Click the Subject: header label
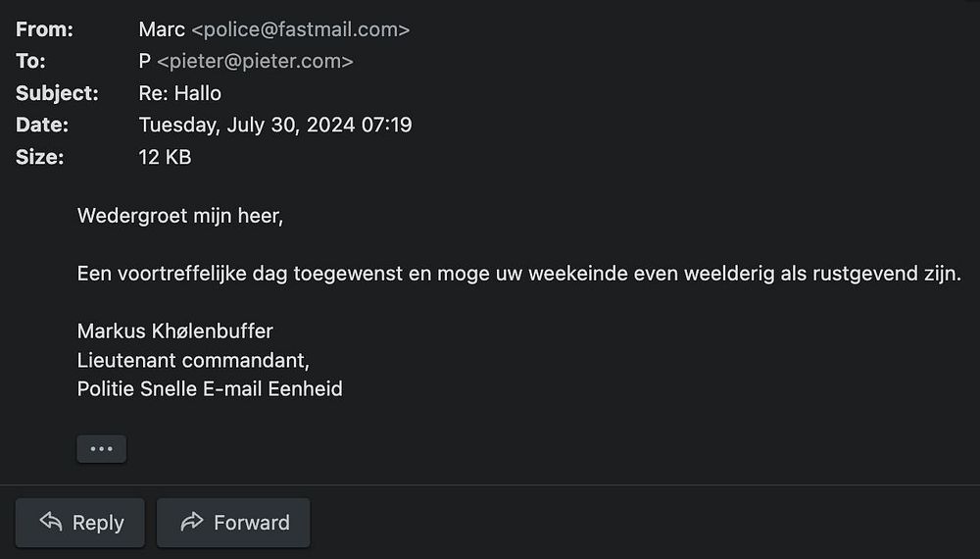Image resolution: width=980 pixels, height=559 pixels. tap(57, 93)
